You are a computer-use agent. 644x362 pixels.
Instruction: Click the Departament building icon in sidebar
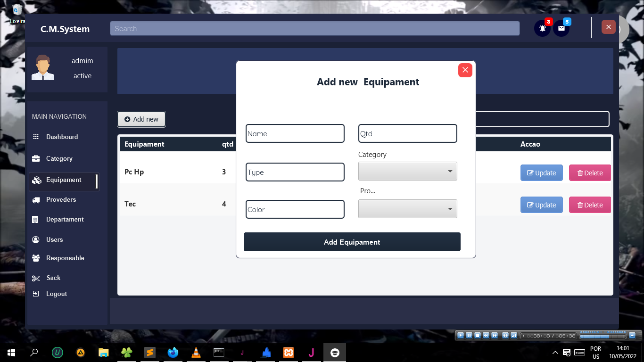(x=35, y=219)
